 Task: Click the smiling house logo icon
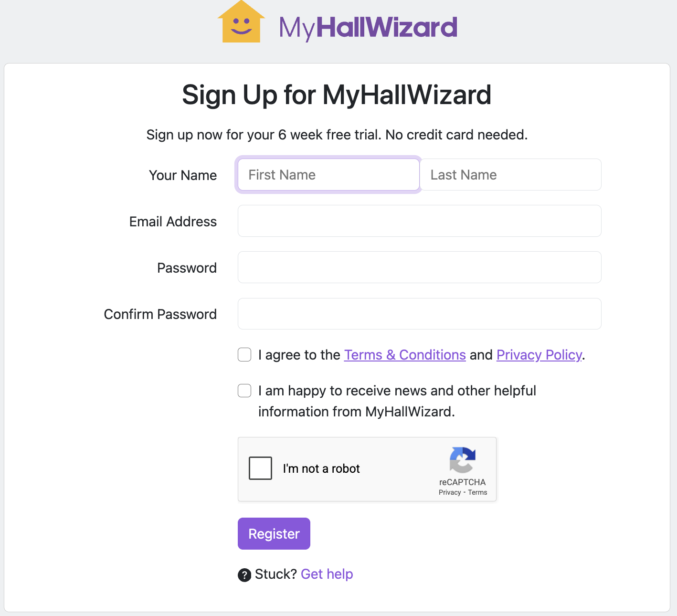click(x=241, y=23)
